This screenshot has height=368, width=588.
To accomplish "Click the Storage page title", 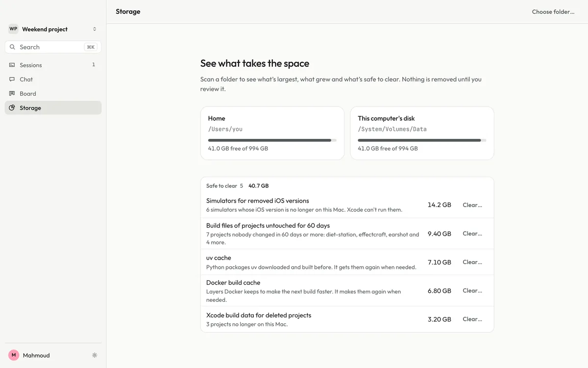I will click(128, 11).
